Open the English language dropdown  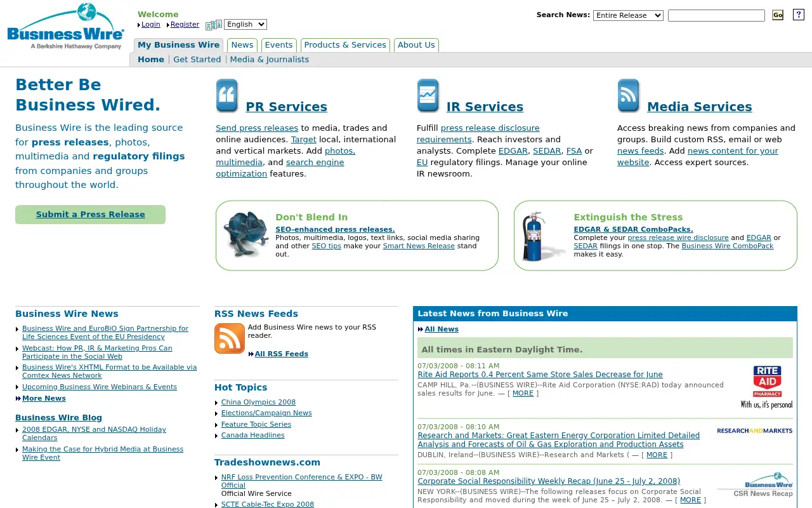click(246, 24)
